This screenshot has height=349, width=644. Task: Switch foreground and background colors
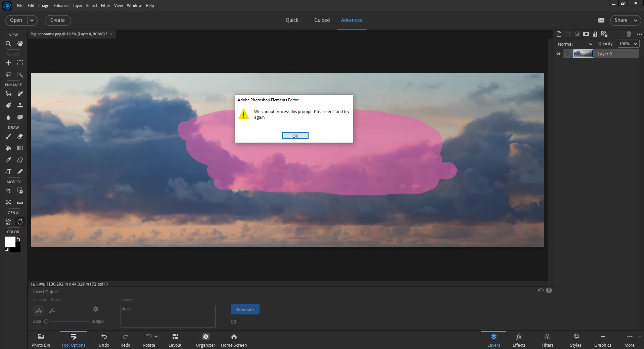coord(18,239)
